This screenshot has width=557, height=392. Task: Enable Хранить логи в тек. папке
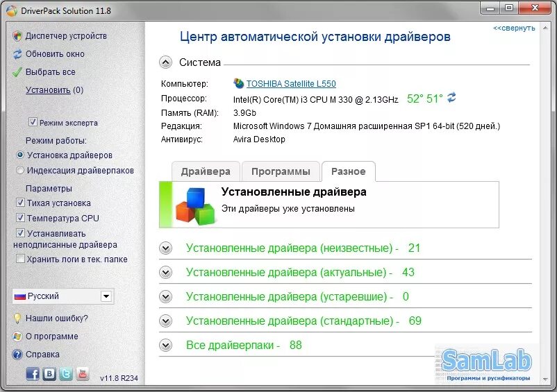(x=20, y=259)
